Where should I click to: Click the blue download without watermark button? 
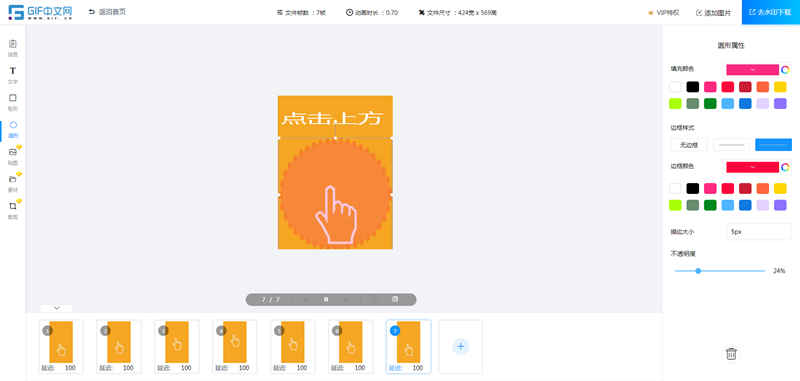[x=771, y=12]
